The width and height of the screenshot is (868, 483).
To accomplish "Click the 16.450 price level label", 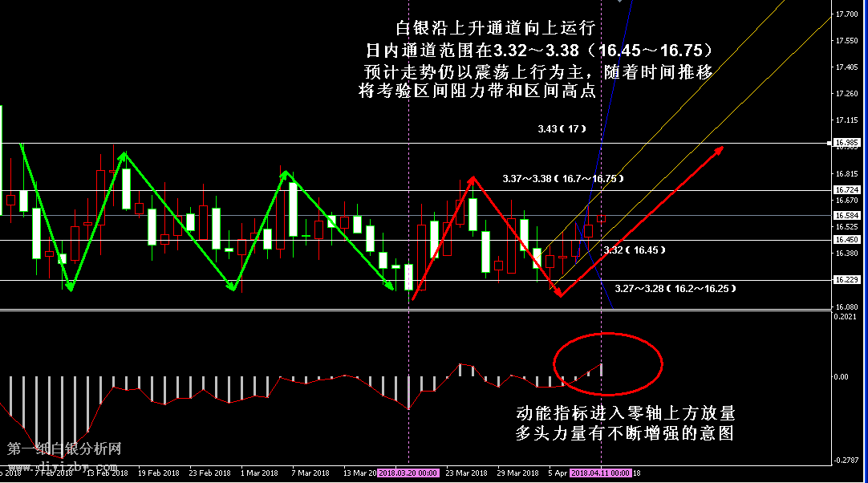I will [847, 240].
